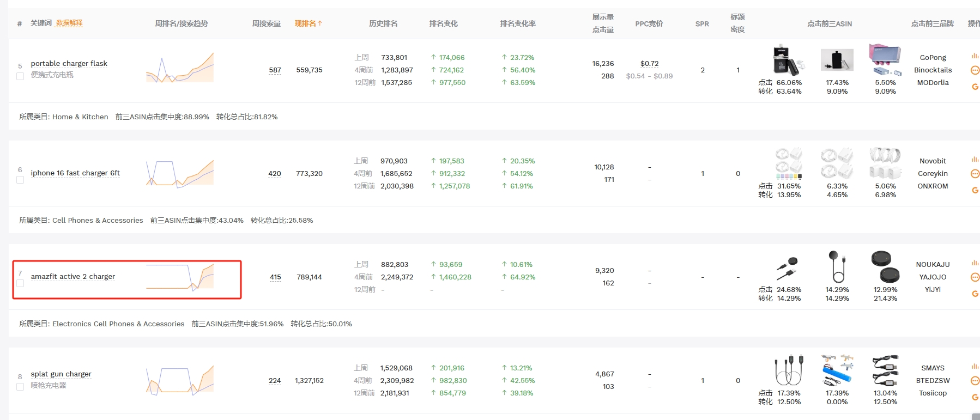This screenshot has width=980, height=420.
Task: Click the Google search icon for iphone 16 fast charger 6ft
Action: point(975,190)
